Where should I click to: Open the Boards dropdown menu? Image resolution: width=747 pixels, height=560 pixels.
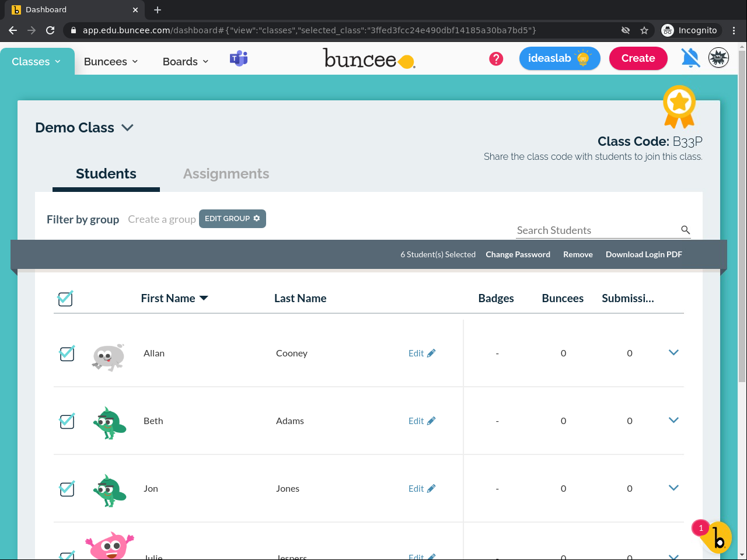(186, 61)
